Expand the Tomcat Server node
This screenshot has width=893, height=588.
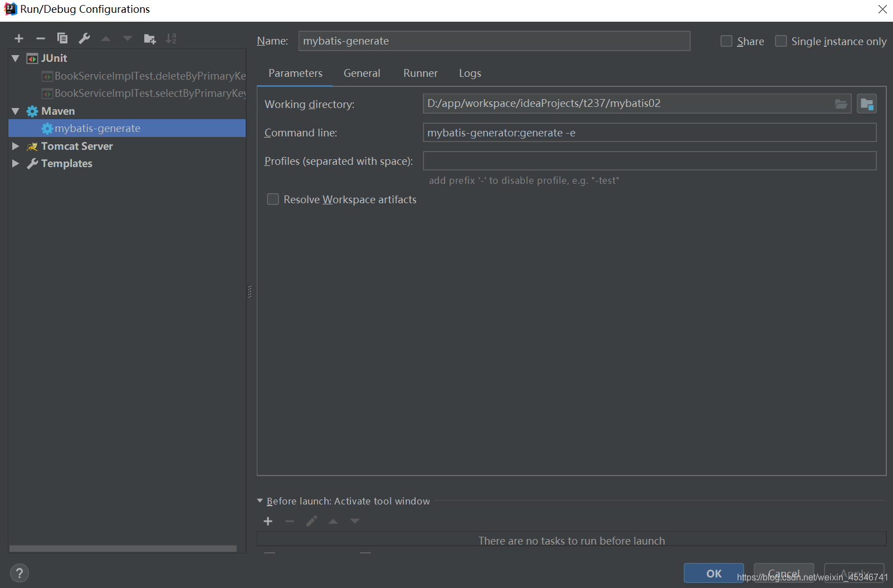click(16, 146)
